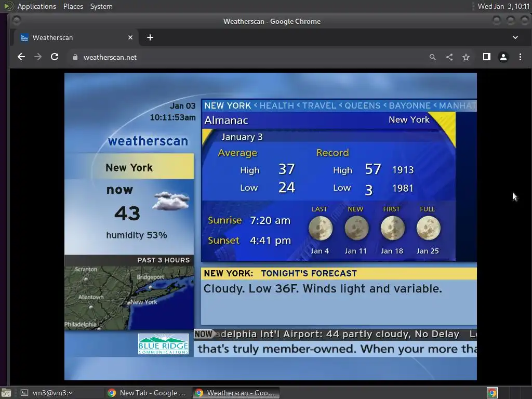This screenshot has height=399, width=532.
Task: Click the record low year 1981
Action: point(403,188)
